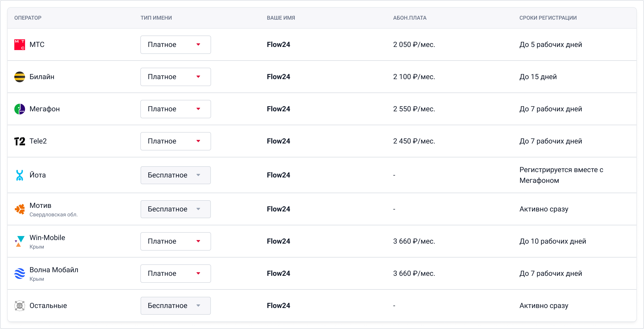The width and height of the screenshot is (644, 329).
Task: Click the MTS operator logo icon
Action: point(19,45)
